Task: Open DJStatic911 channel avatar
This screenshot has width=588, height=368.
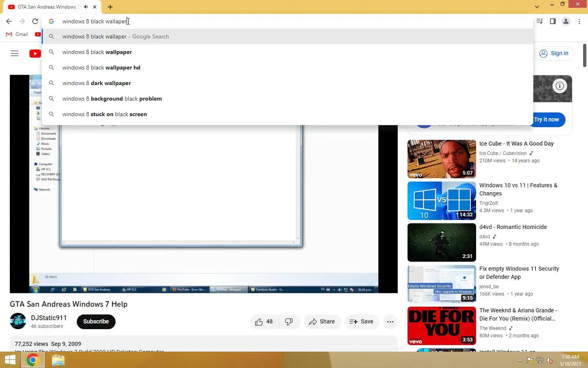Action: pyautogui.click(x=18, y=321)
